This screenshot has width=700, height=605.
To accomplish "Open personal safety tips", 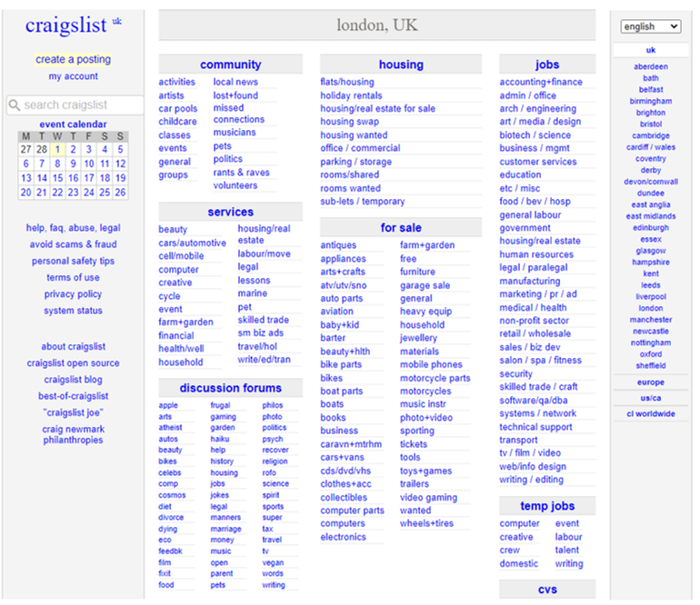I will coord(74,261).
